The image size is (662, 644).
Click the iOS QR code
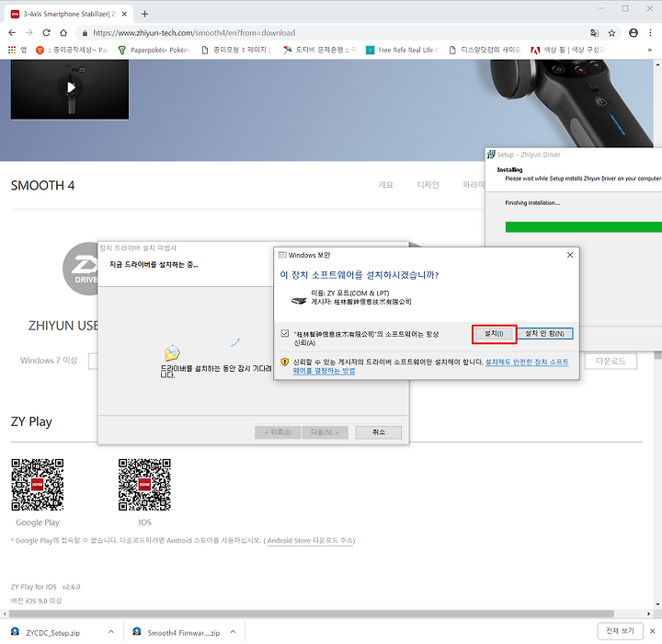(x=145, y=485)
